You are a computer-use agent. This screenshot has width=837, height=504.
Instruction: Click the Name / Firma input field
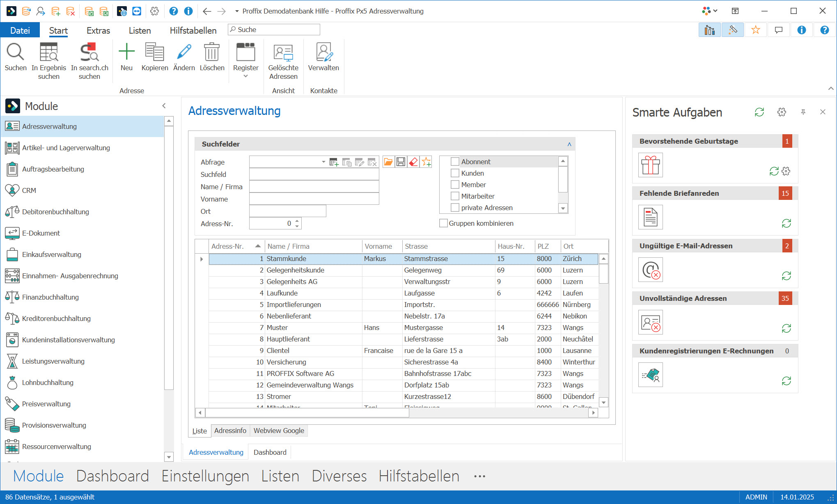(x=314, y=187)
